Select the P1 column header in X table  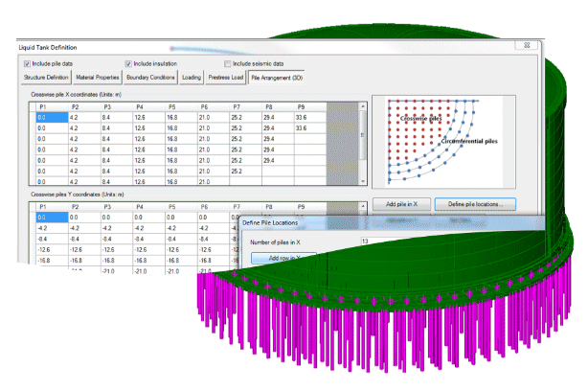[x=42, y=107]
